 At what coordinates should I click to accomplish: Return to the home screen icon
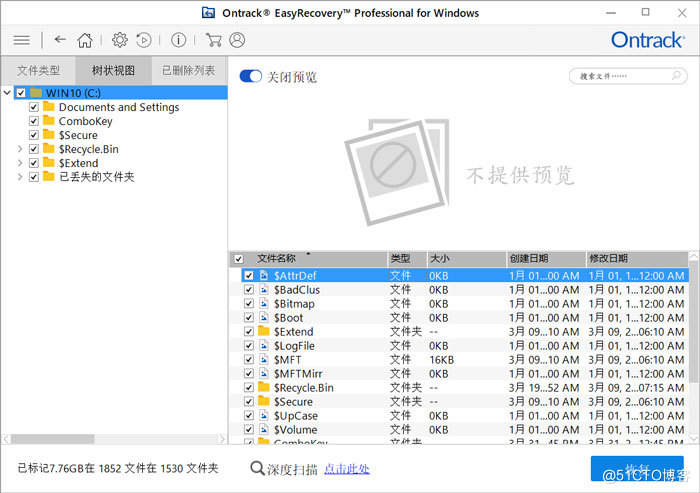pos(85,40)
